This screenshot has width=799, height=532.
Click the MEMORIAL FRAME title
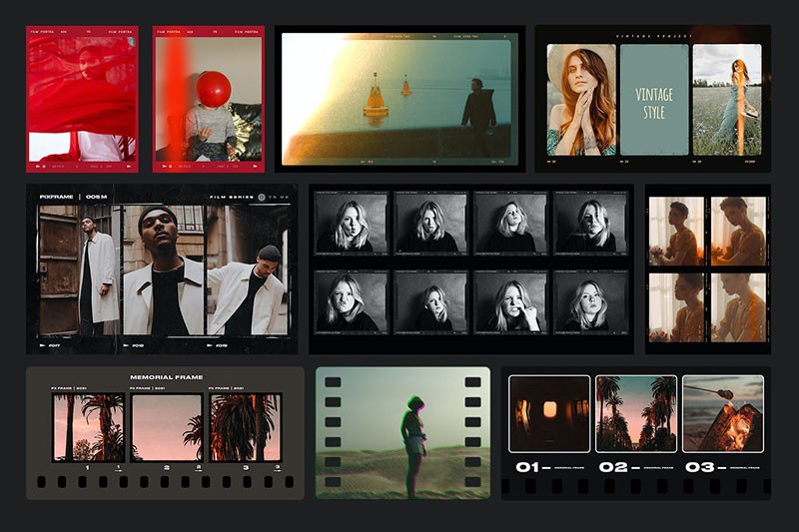point(166,377)
